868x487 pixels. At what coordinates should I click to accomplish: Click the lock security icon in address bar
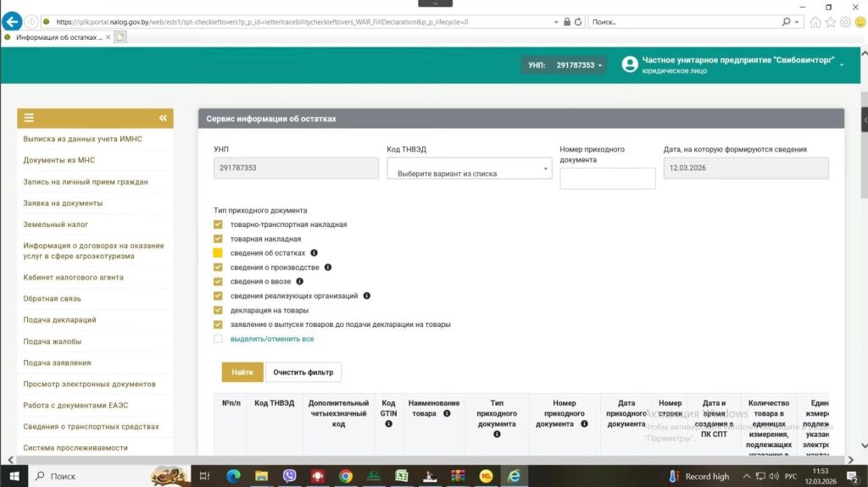coord(567,21)
